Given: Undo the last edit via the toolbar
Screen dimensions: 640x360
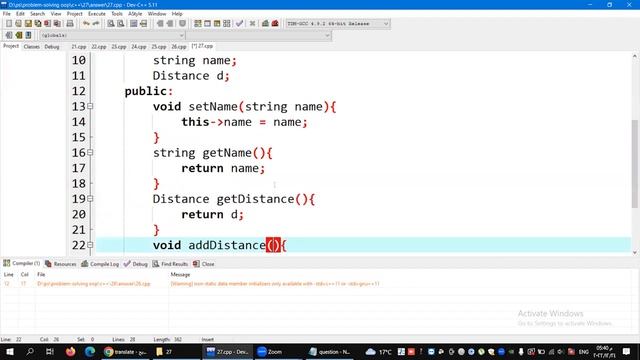Looking at the screenshot, I should pos(86,24).
